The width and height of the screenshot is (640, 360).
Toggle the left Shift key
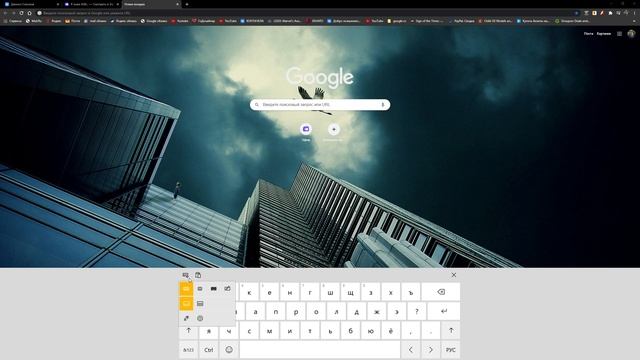pyautogui.click(x=189, y=331)
